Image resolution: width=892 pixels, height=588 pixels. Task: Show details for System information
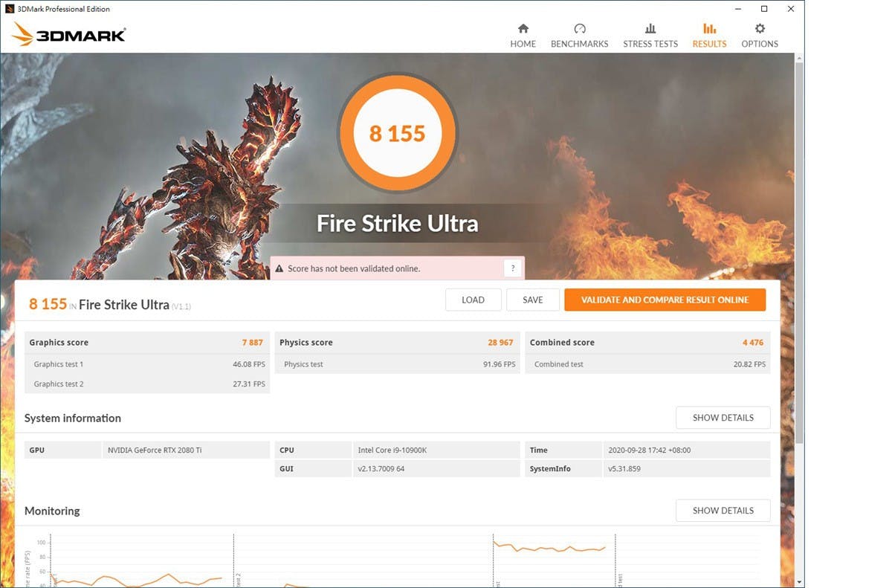click(x=723, y=418)
